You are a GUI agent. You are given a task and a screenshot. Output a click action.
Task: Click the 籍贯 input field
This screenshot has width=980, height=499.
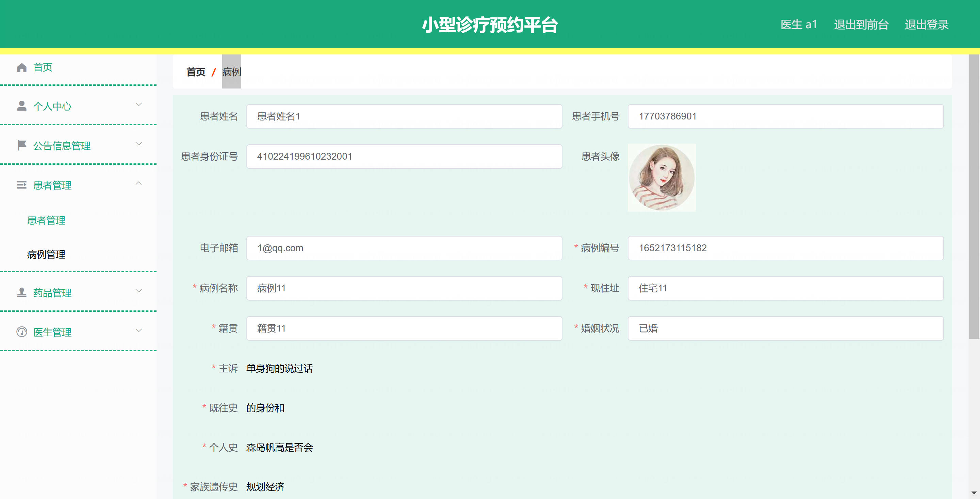tap(404, 328)
